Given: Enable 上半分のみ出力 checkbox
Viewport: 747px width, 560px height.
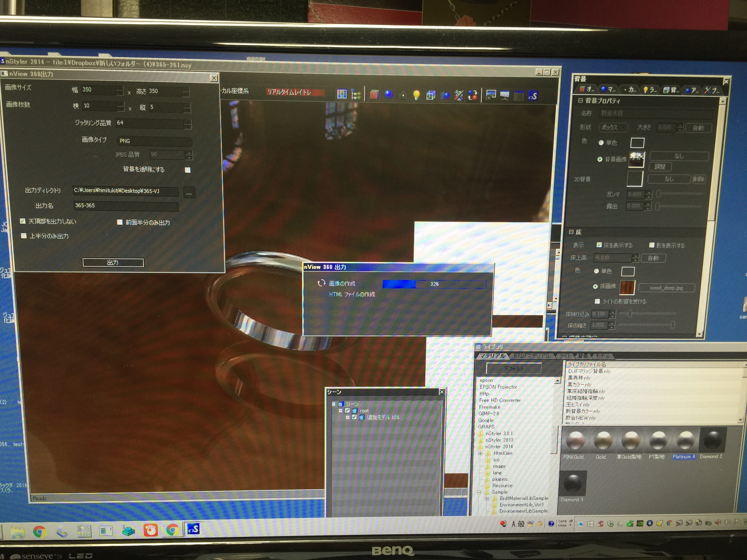Looking at the screenshot, I should pos(24,236).
